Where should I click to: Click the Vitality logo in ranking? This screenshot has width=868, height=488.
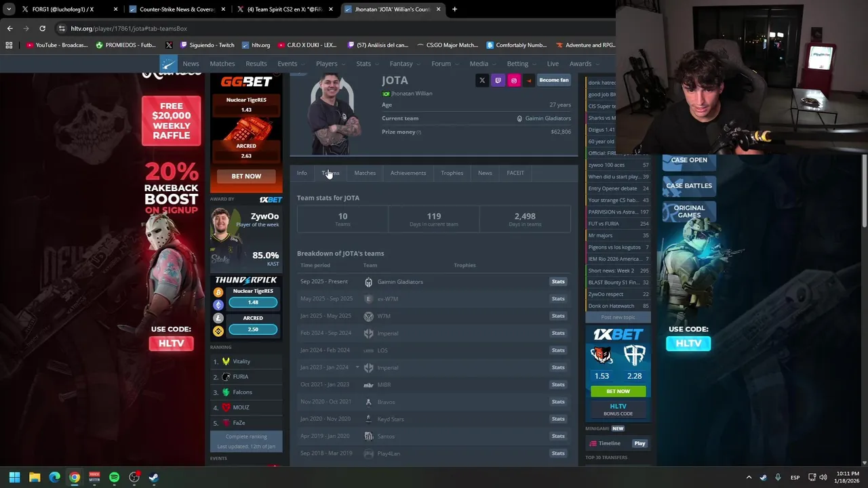226,362
